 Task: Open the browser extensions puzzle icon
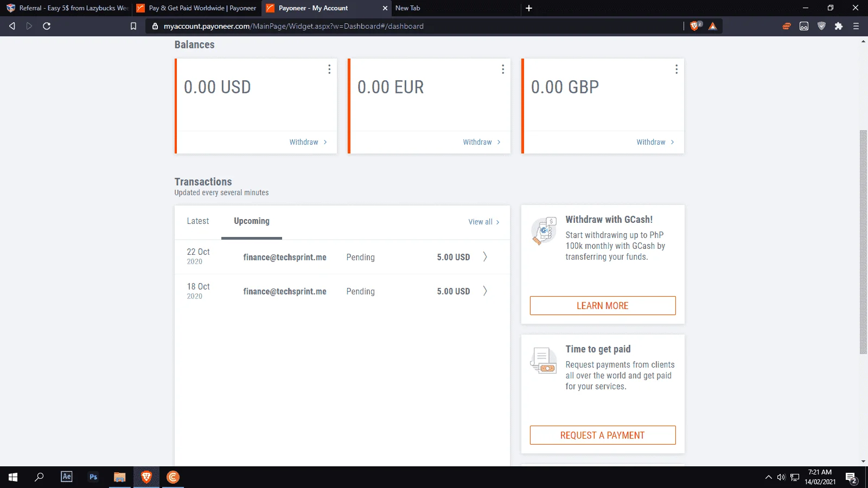tap(839, 26)
